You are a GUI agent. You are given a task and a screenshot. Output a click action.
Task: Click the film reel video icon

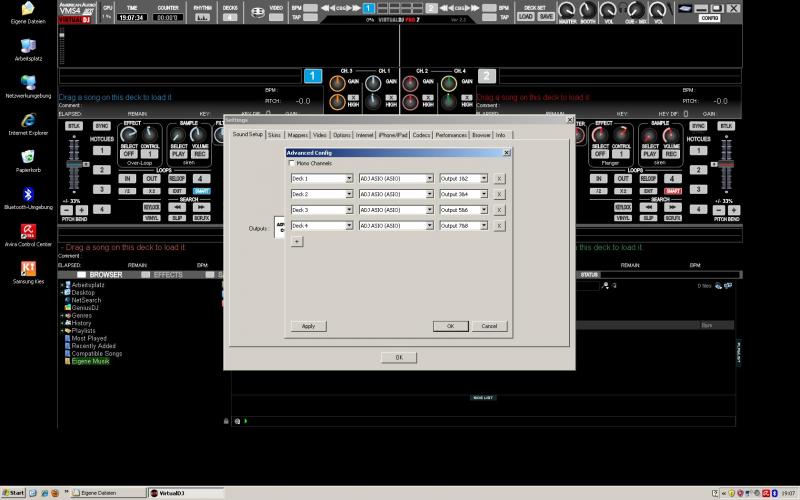click(258, 11)
